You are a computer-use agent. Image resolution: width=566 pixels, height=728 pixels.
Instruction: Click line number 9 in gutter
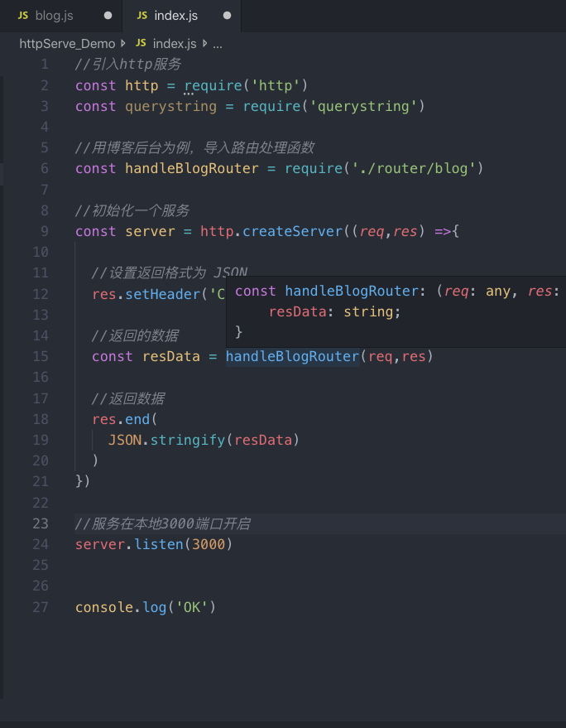45,231
